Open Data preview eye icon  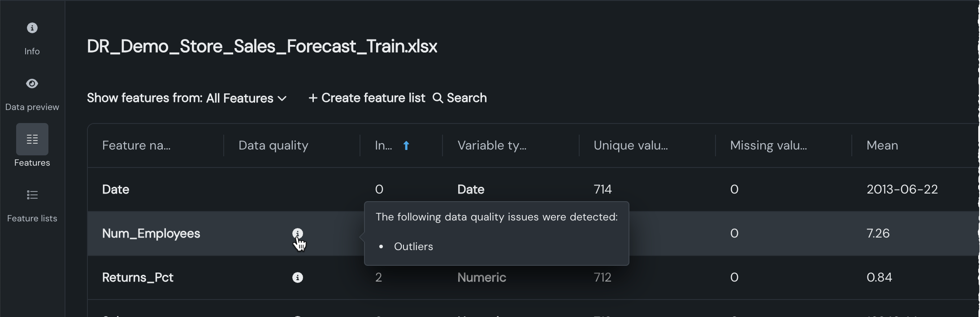32,84
